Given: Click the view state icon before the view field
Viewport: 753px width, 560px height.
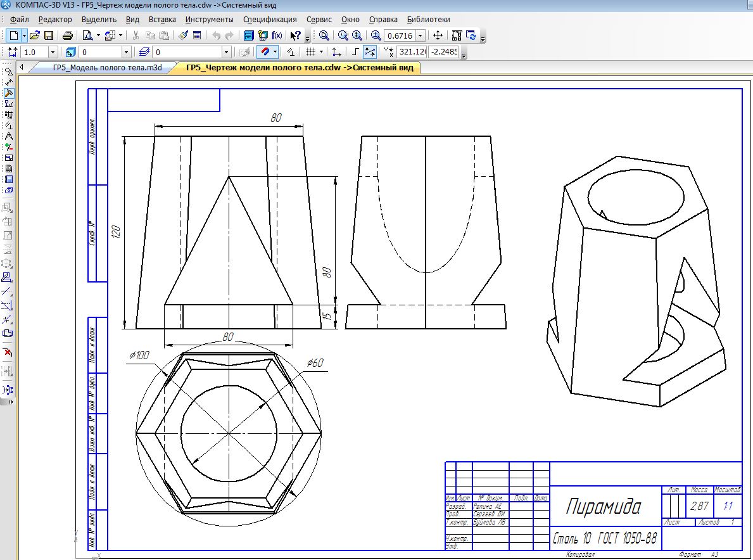Looking at the screenshot, I should 70,52.
